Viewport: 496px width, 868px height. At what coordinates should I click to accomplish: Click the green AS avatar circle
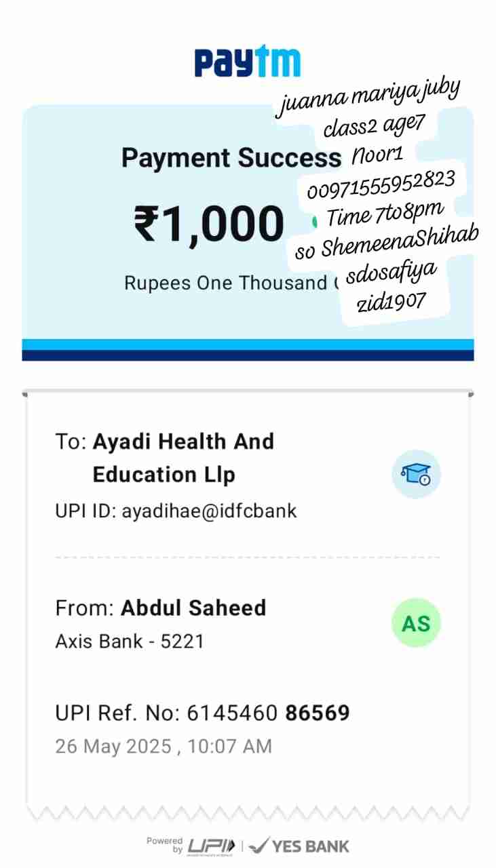coord(416,623)
